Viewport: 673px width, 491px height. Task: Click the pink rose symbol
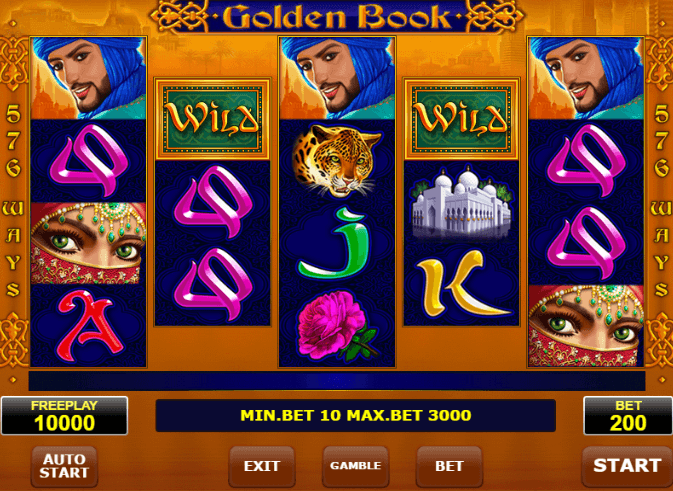pos(337,326)
